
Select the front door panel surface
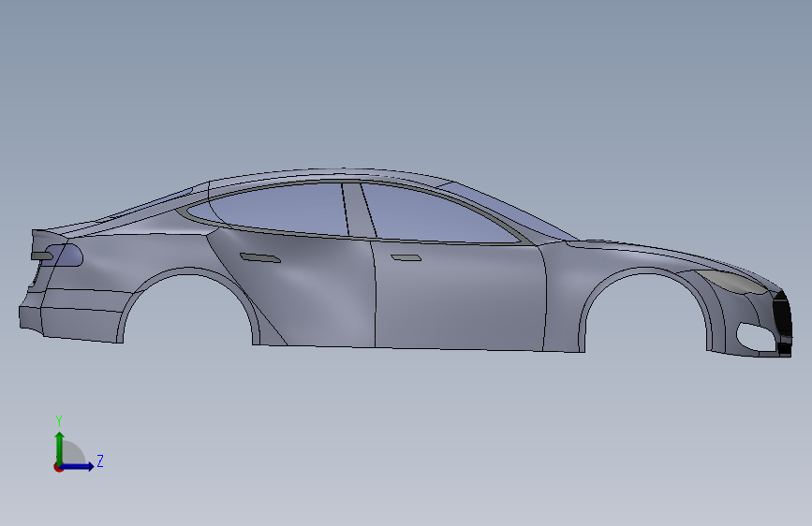point(461,295)
